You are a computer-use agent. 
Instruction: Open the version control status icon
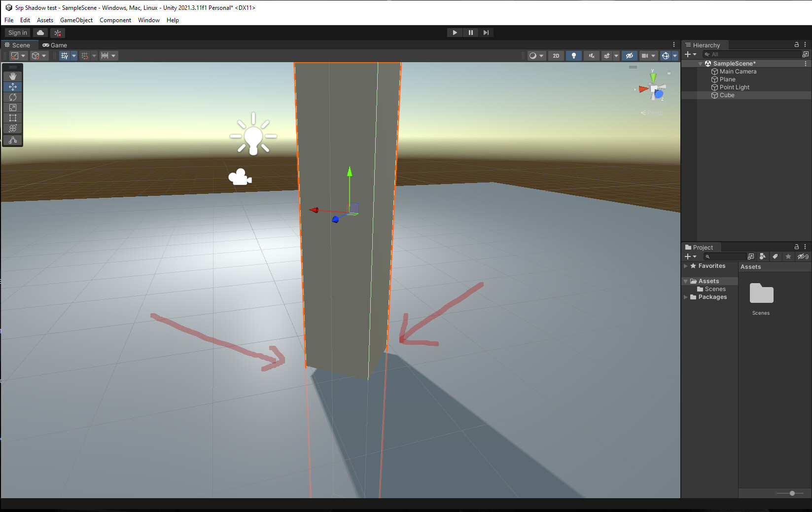point(58,33)
